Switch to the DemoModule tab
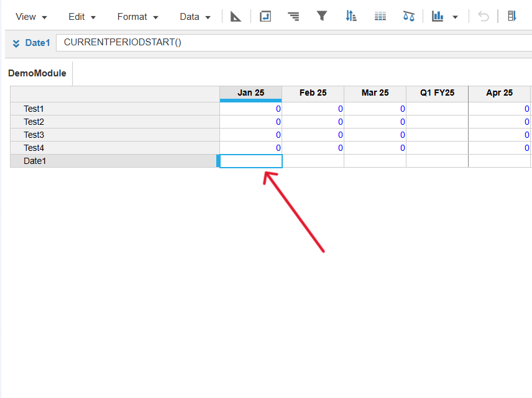Image resolution: width=532 pixels, height=398 pixels. (37, 73)
